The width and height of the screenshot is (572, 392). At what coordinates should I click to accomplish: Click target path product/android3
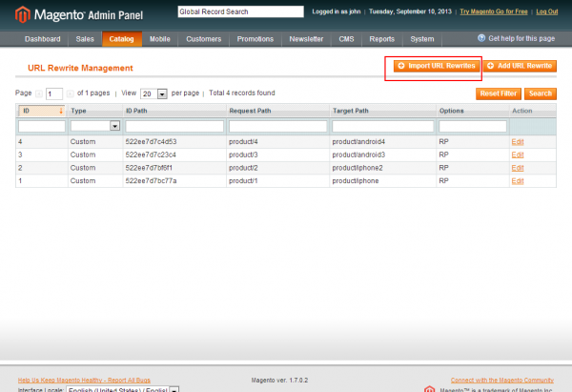tap(358, 155)
